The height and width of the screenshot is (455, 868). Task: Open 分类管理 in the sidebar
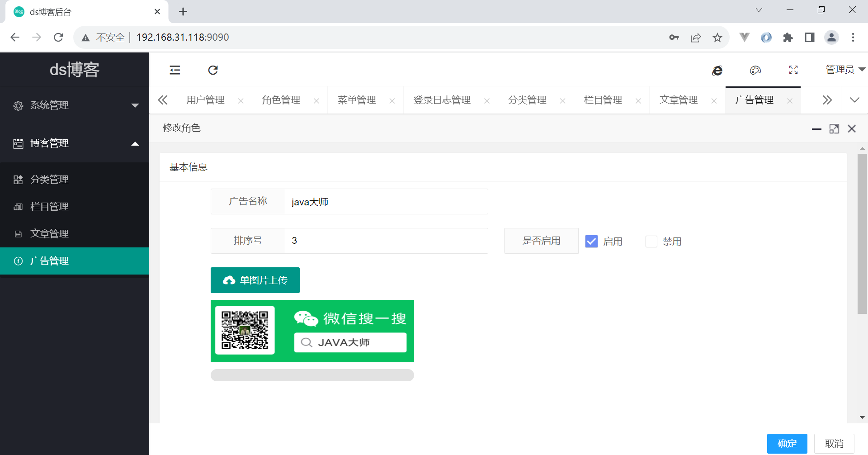(75, 180)
